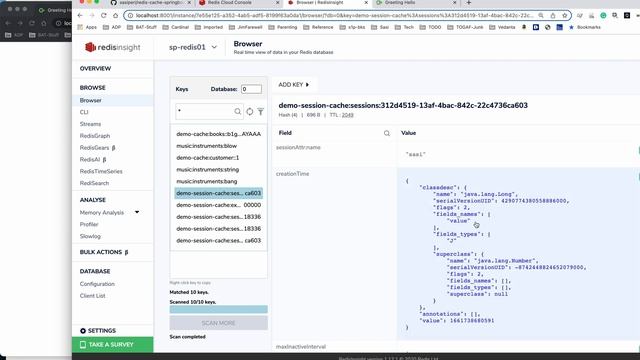The width and height of the screenshot is (640, 360).
Task: Search hash fields with magnifier icon
Action: [x=387, y=133]
